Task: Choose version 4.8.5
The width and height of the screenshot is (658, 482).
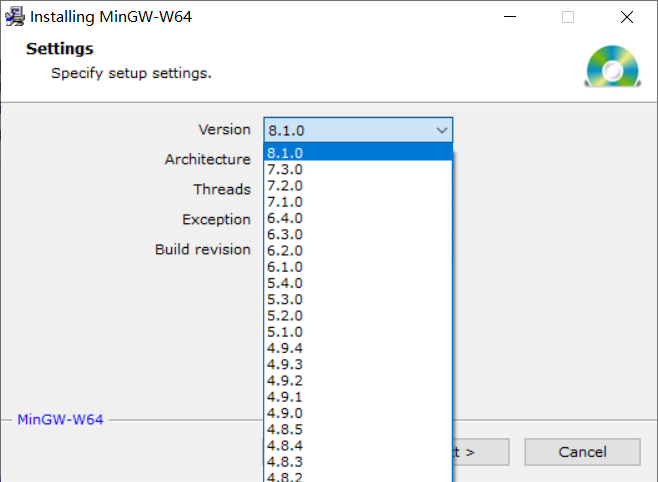Action: coord(358,429)
